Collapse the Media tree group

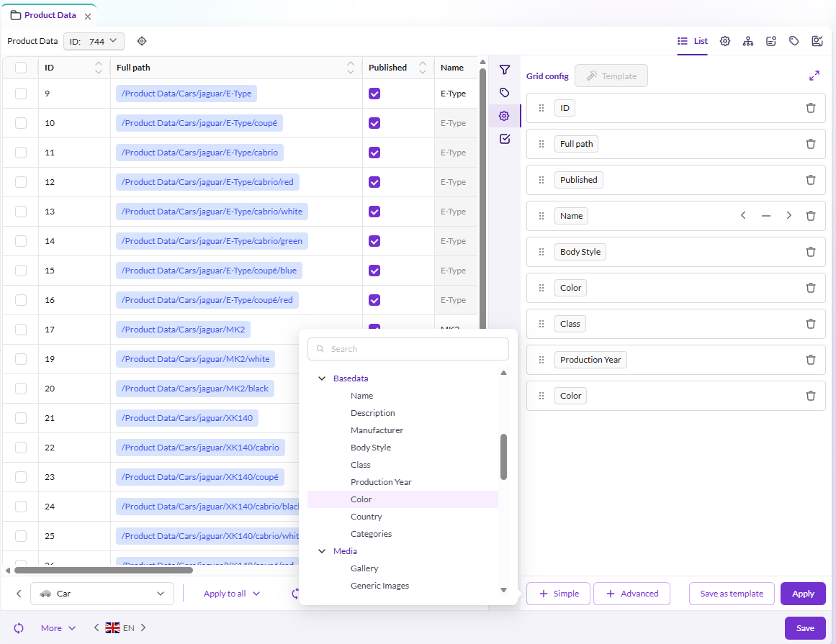pyautogui.click(x=322, y=550)
